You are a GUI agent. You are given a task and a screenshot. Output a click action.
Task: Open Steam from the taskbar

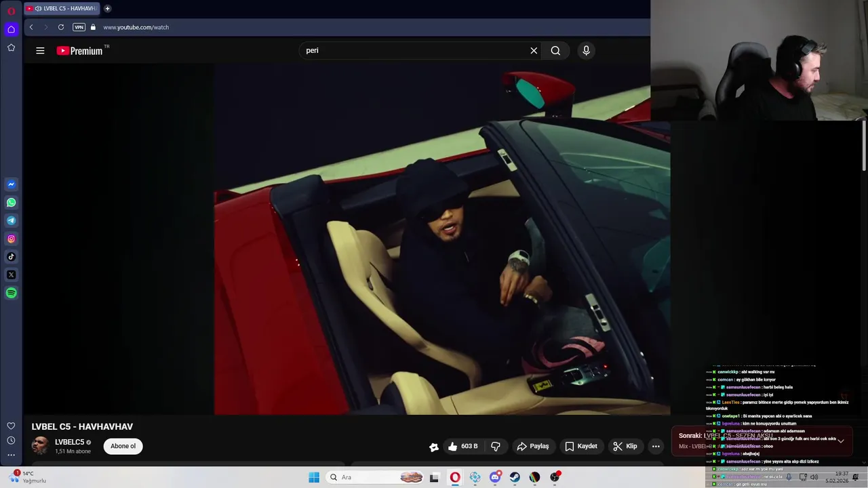[x=515, y=477]
